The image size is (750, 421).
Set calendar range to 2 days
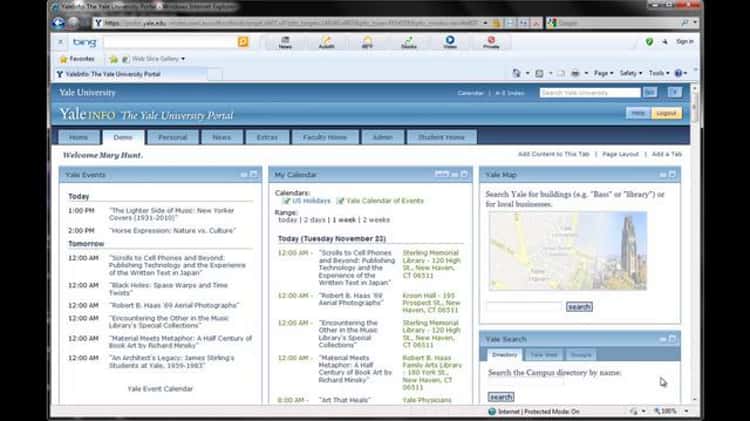click(315, 220)
